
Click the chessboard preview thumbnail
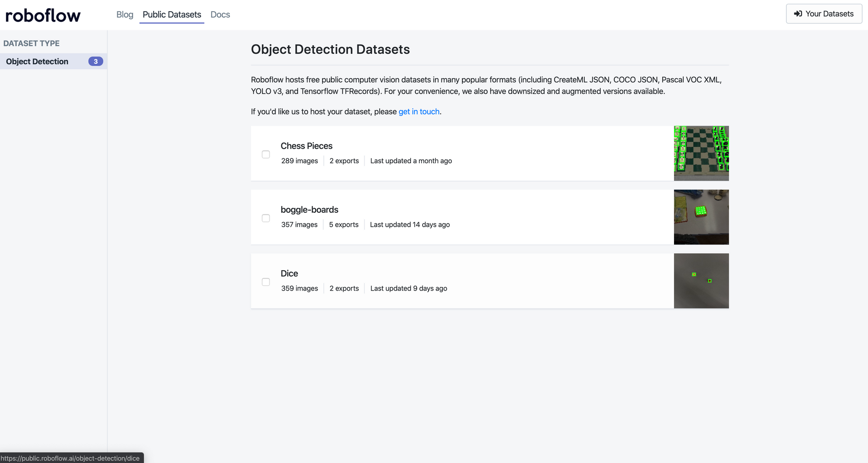point(701,153)
